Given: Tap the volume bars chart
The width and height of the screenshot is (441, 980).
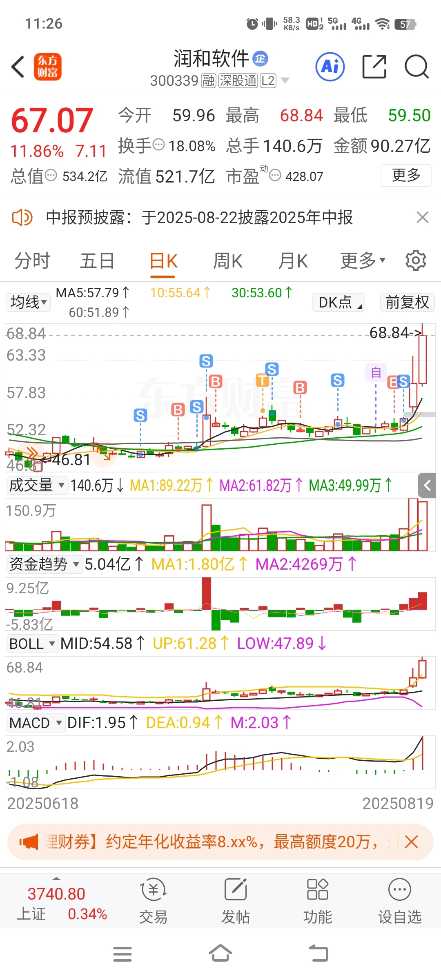Looking at the screenshot, I should (x=220, y=524).
